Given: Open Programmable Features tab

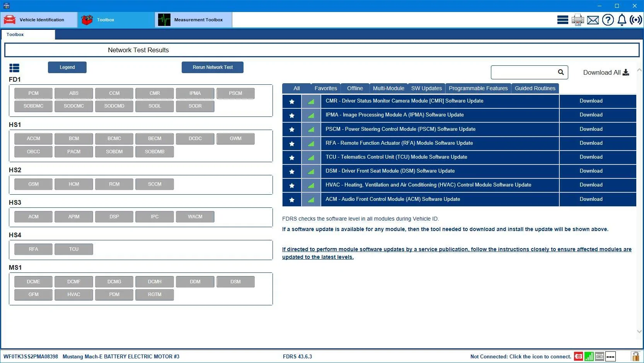Looking at the screenshot, I should point(478,88).
